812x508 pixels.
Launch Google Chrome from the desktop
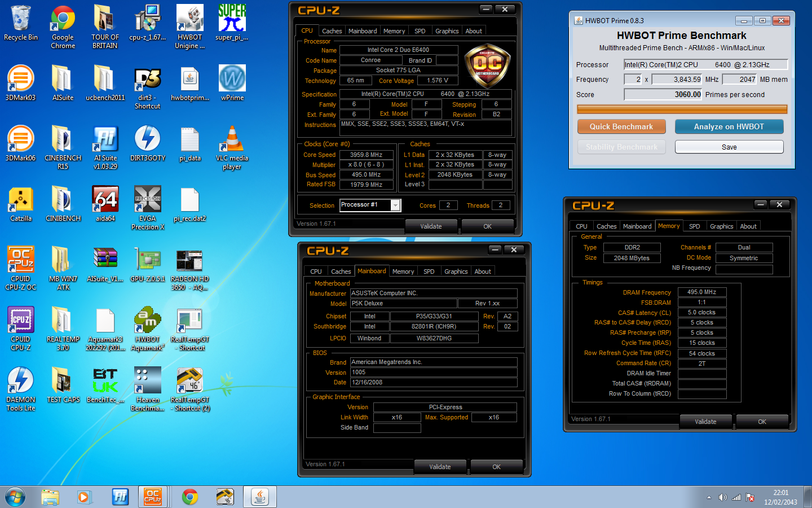coord(63,27)
